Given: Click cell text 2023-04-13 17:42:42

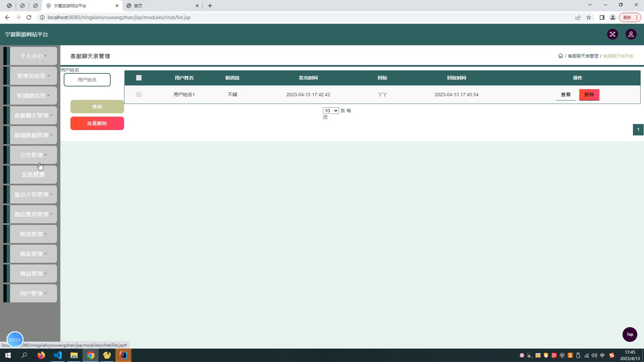Looking at the screenshot, I should (x=308, y=95).
